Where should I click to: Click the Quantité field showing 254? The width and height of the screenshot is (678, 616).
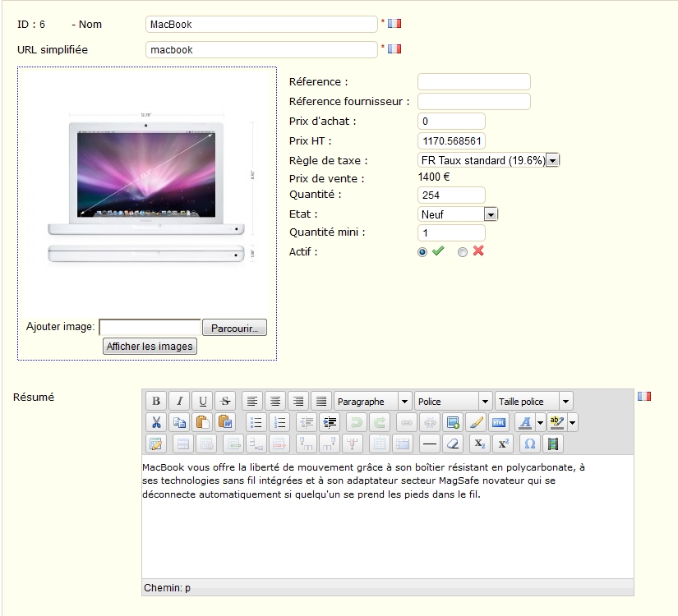tap(451, 195)
